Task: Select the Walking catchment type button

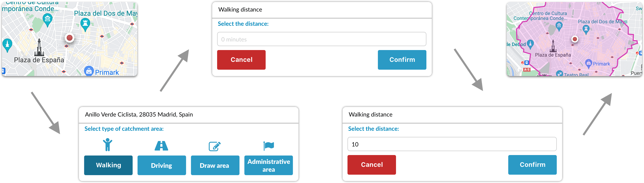Action: (108, 165)
